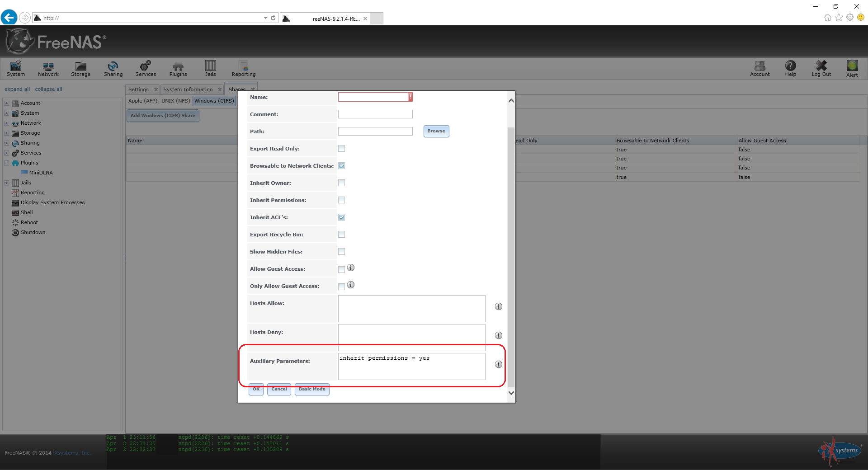Expand the Services tree node
868x470 pixels.
[7, 153]
